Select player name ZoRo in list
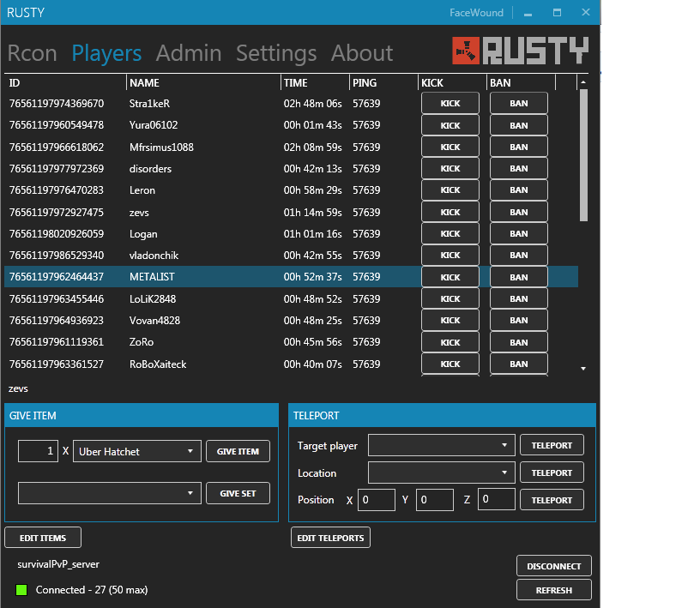The height and width of the screenshot is (608, 700). tap(142, 342)
